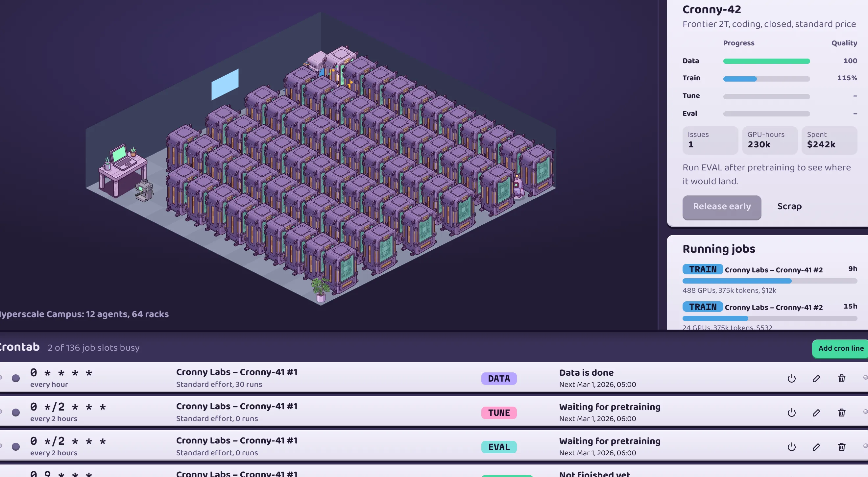Click the status dot on the DATA row
Viewport: 868px width, 477px height.
pos(16,378)
